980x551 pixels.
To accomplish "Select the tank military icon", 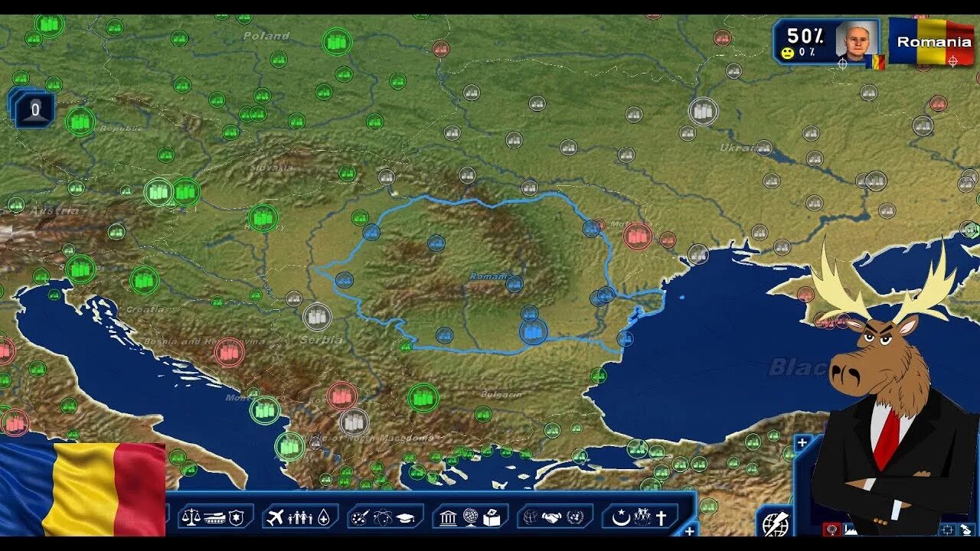I will (x=216, y=519).
